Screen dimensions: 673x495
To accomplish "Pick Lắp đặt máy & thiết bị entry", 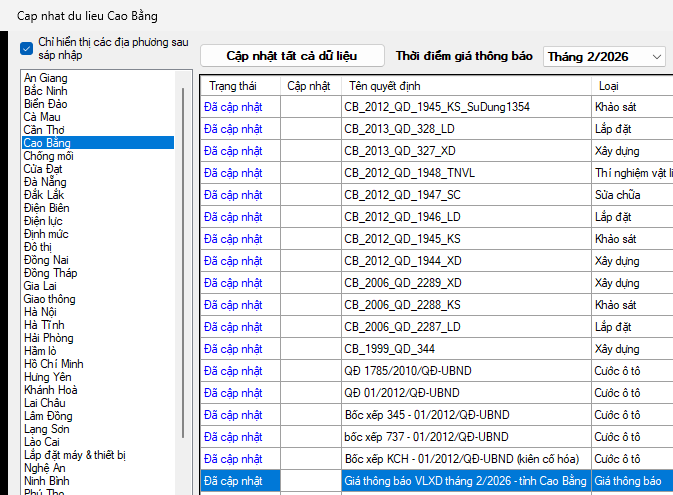I will click(x=75, y=454).
